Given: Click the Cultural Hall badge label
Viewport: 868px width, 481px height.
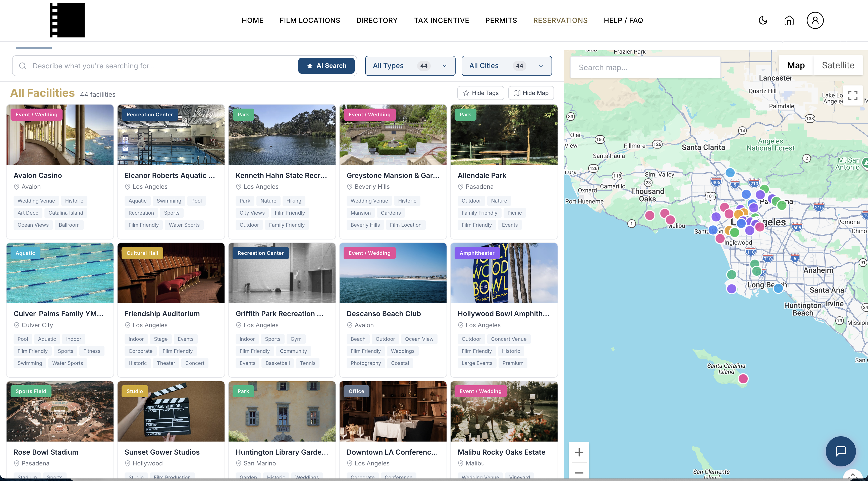Looking at the screenshot, I should [142, 253].
